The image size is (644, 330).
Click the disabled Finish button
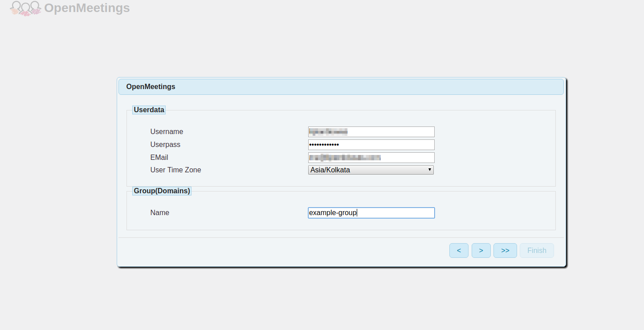click(x=537, y=250)
